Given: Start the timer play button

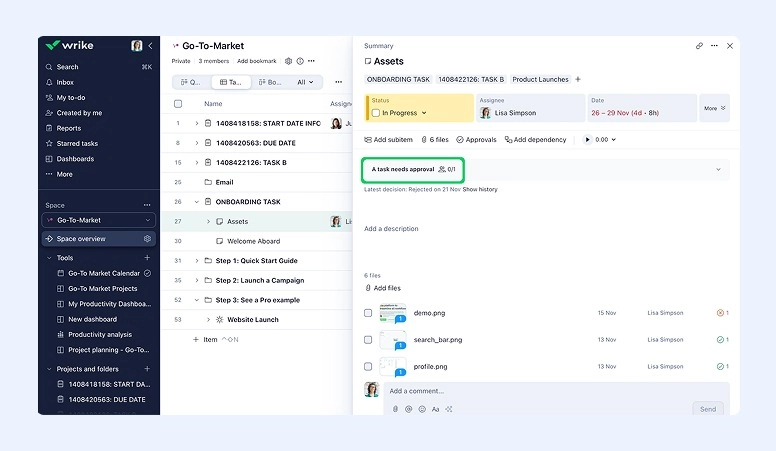Looking at the screenshot, I should point(587,140).
